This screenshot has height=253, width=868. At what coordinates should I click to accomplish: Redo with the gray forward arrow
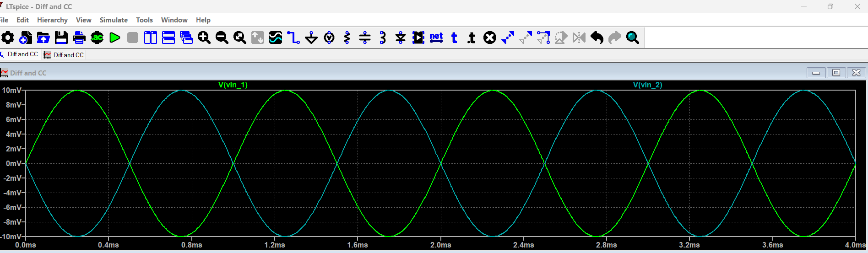[x=615, y=38]
